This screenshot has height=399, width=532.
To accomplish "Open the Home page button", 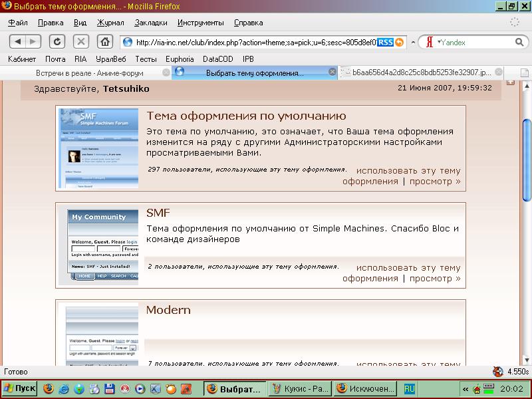I will pos(105,42).
